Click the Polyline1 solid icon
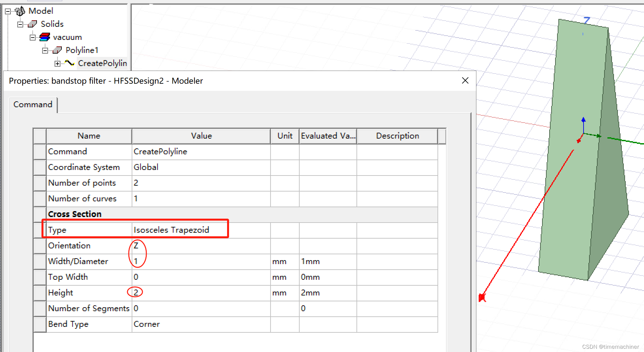The height and width of the screenshot is (352, 644). tap(57, 50)
